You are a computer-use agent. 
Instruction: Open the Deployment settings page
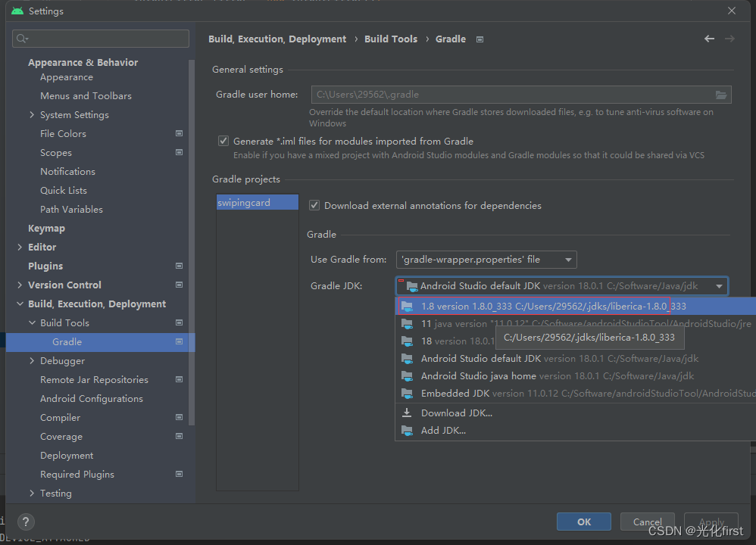pyautogui.click(x=67, y=456)
